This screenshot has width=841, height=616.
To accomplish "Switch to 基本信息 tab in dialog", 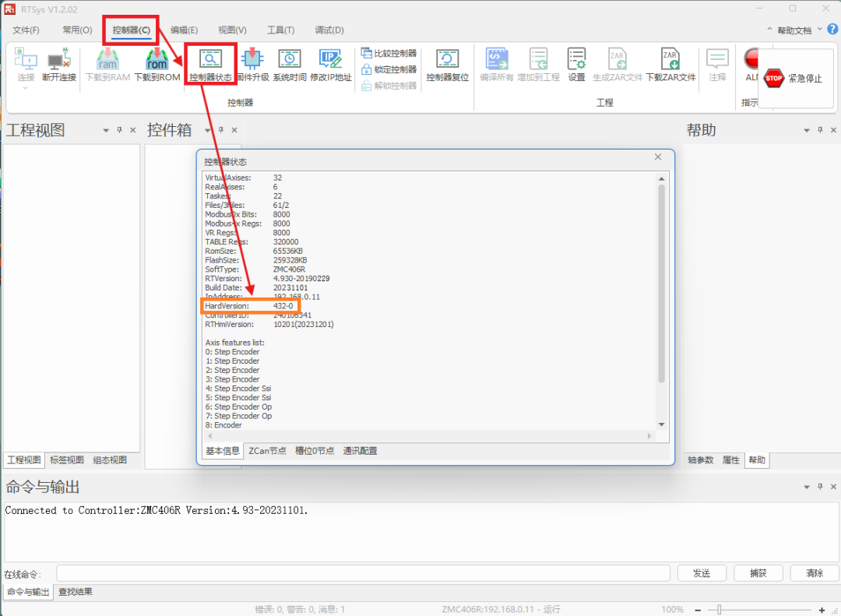I will pyautogui.click(x=223, y=451).
